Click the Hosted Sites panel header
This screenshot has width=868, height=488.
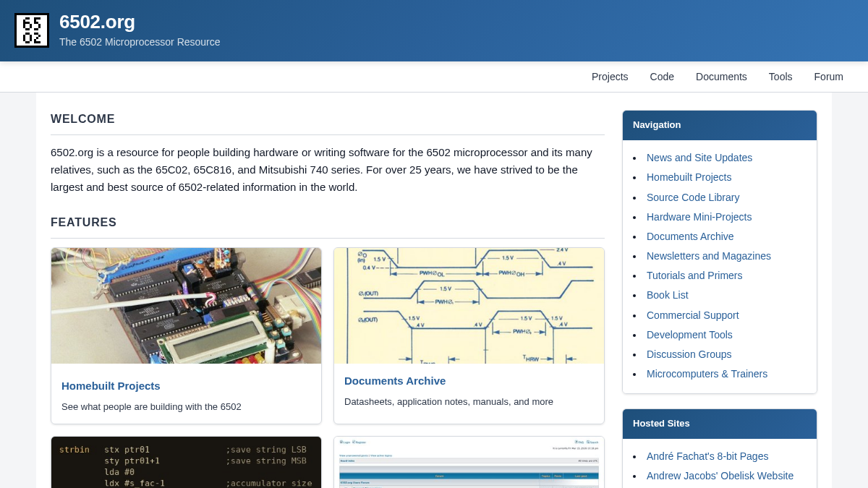click(x=720, y=424)
